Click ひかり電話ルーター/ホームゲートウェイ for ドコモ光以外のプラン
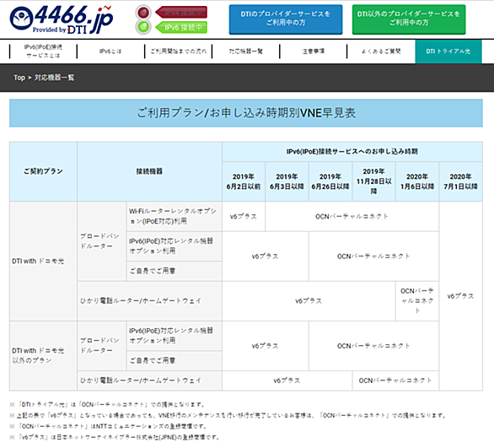The width and height of the screenshot is (494, 448). 149,381
